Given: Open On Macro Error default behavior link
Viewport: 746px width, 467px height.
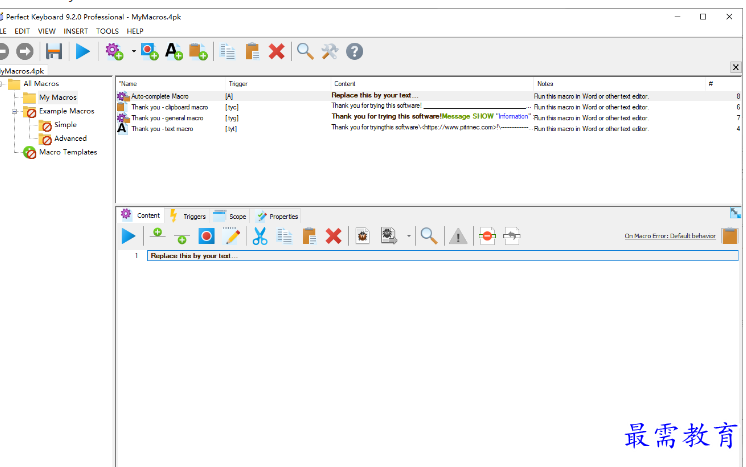Looking at the screenshot, I should pos(670,236).
